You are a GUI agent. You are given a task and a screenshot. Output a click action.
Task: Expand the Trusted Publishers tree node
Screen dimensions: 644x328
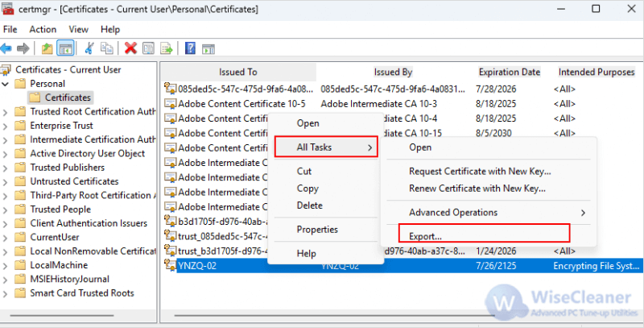tap(6, 168)
